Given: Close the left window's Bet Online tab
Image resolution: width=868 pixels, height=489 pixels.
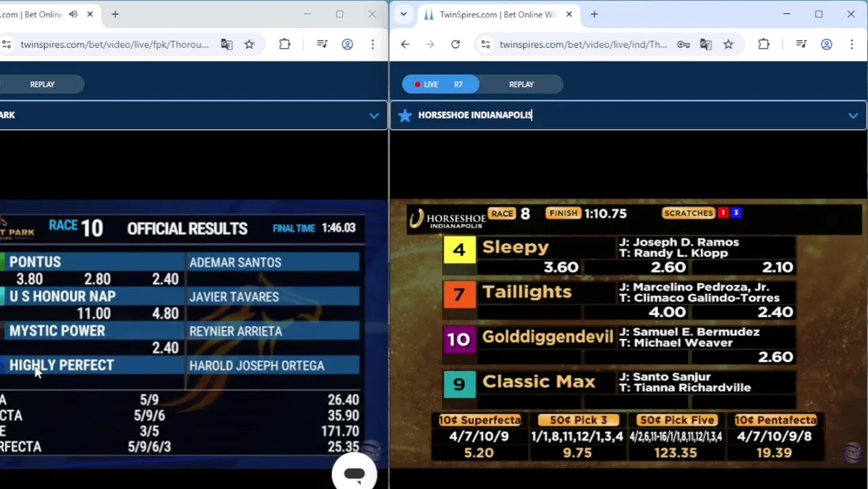Looking at the screenshot, I should (90, 14).
